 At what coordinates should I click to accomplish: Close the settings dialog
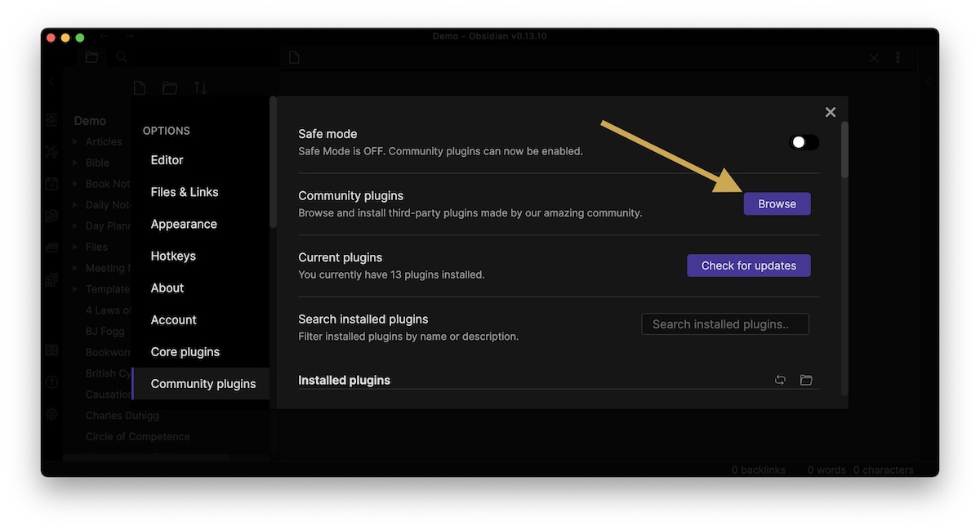831,112
